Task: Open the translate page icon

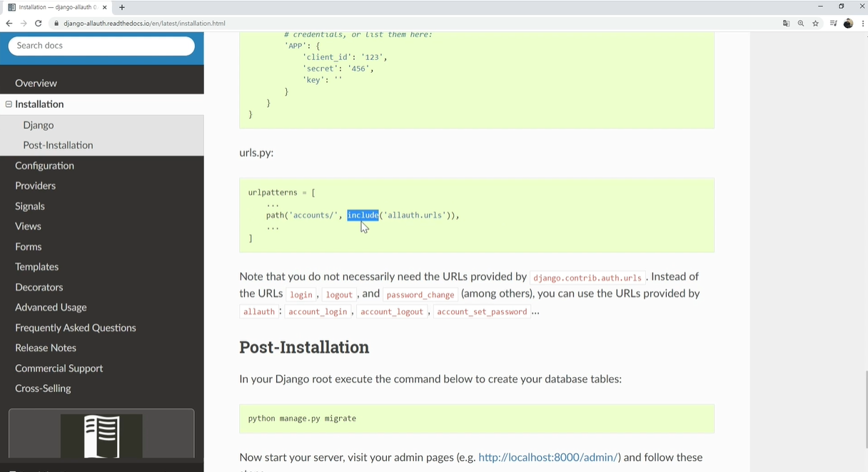Action: click(786, 23)
